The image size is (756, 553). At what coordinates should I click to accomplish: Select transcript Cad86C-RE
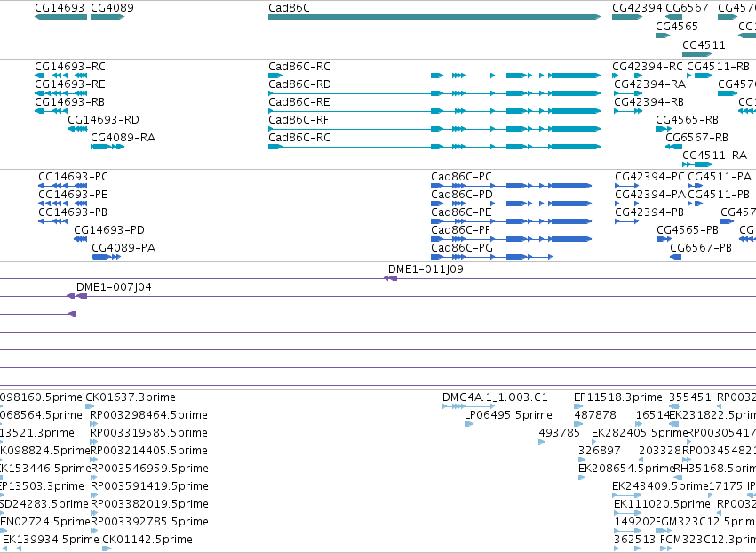pos(434,111)
